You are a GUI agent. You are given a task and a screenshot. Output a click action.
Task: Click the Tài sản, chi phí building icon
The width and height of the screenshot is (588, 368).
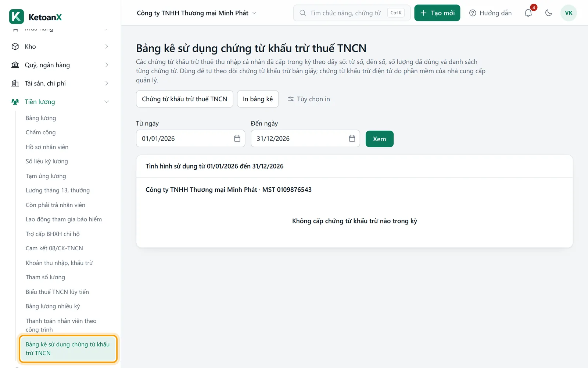click(15, 83)
